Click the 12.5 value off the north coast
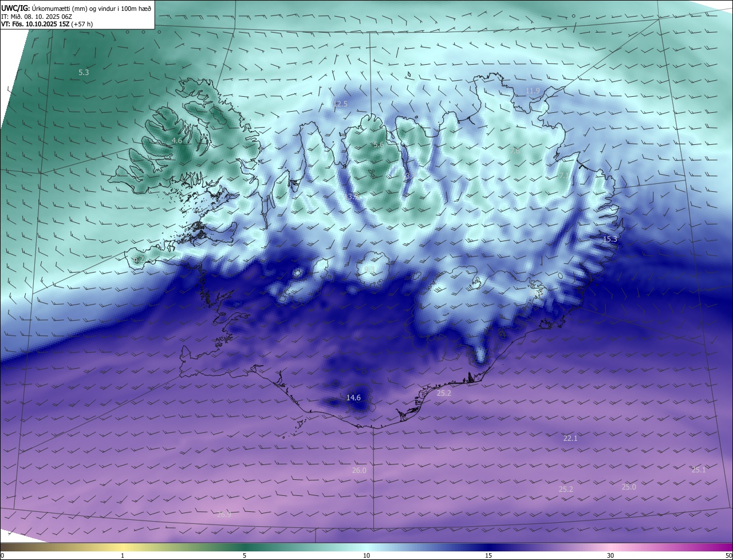Screen dimensions: 733x560 click(340, 104)
